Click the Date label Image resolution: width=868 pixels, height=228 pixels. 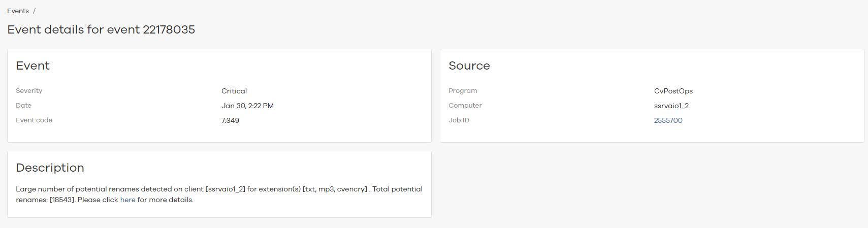click(x=23, y=106)
